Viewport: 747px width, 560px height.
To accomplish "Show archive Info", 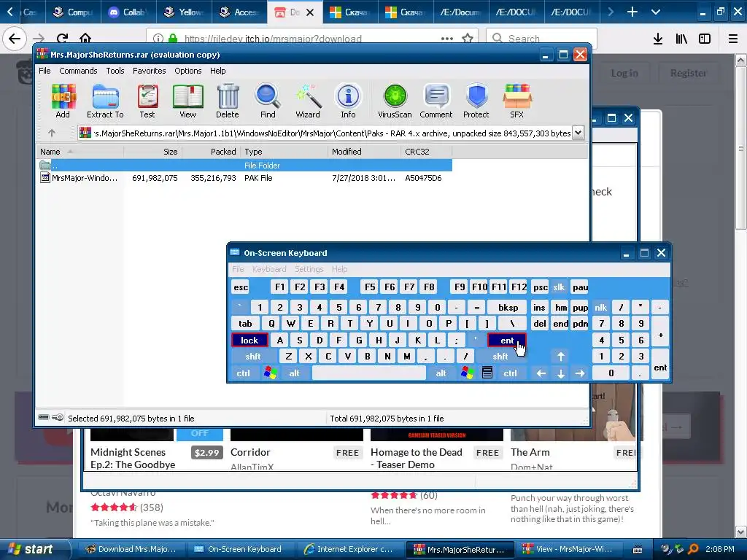I will coord(348,101).
